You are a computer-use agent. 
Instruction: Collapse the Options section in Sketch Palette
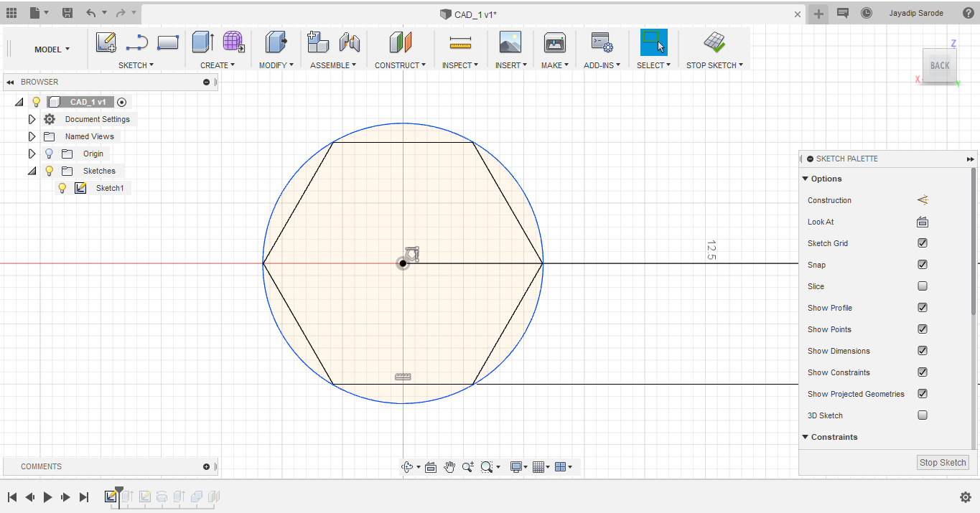click(x=805, y=179)
